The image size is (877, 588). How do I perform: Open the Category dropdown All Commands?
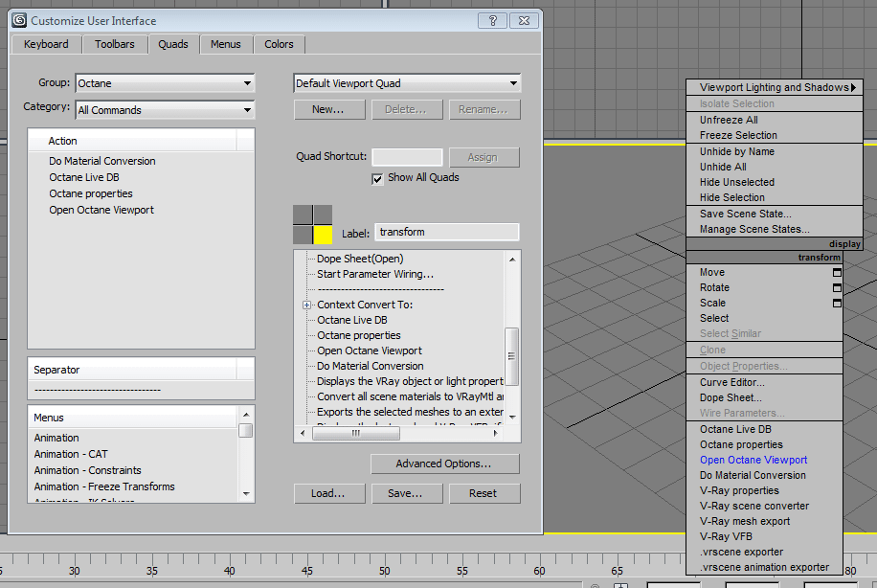tap(165, 110)
